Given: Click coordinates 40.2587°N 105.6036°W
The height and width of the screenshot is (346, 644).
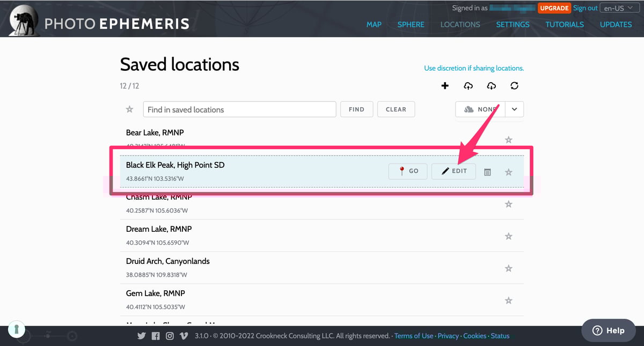Looking at the screenshot, I should (157, 210).
